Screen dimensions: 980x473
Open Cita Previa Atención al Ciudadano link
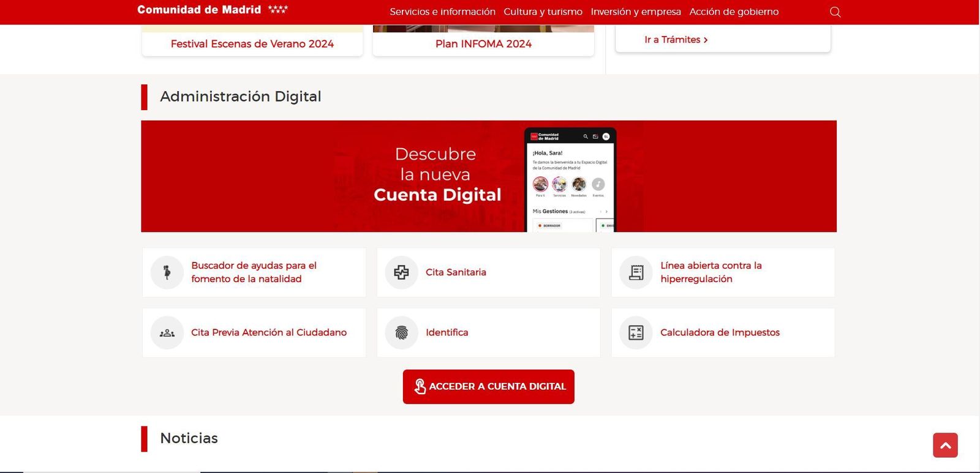click(x=269, y=333)
